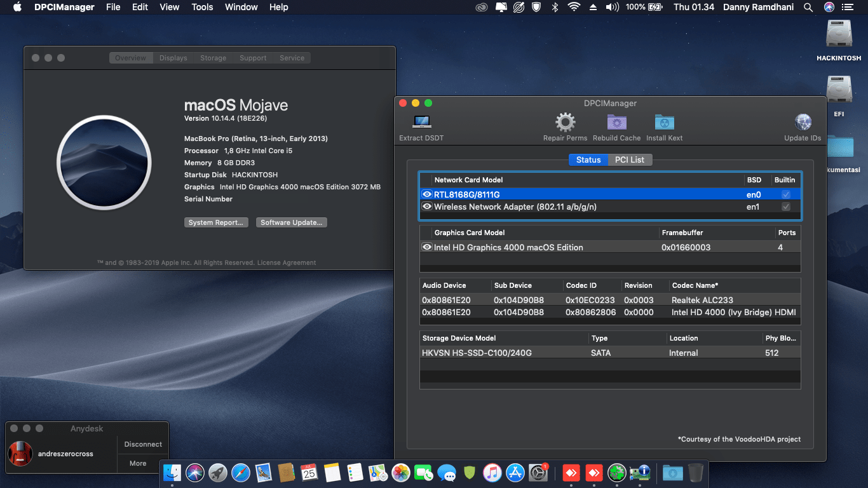Click Disconnect in the Anydesk window
Screen dimensions: 868x488
[143, 444]
